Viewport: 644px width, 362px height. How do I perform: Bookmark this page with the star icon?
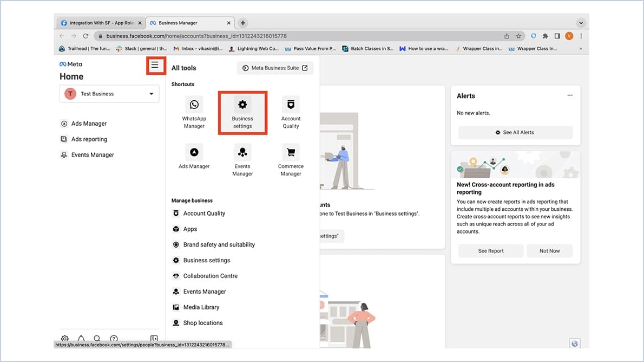coord(519,36)
